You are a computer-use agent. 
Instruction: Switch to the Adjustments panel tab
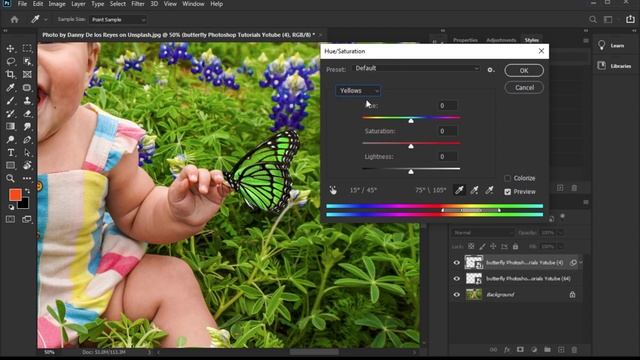[501, 40]
